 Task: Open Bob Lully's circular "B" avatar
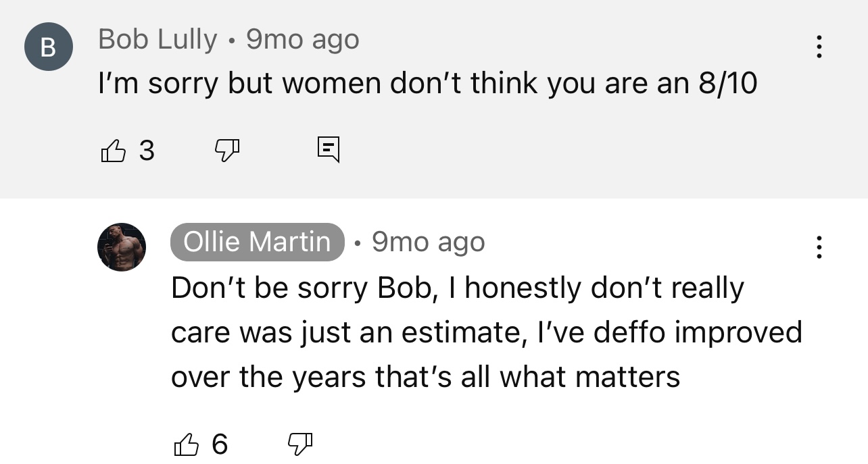pyautogui.click(x=48, y=47)
